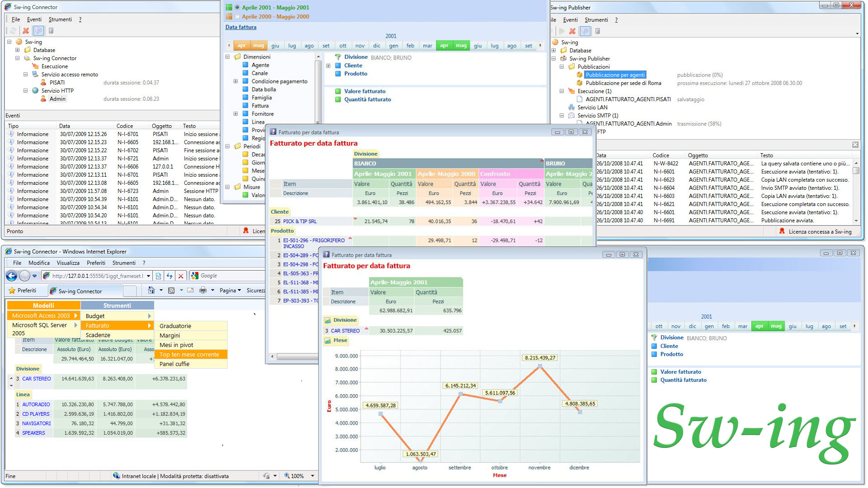The width and height of the screenshot is (868, 488).
Task: Close the Publisher events pane with its X
Action: click(855, 145)
